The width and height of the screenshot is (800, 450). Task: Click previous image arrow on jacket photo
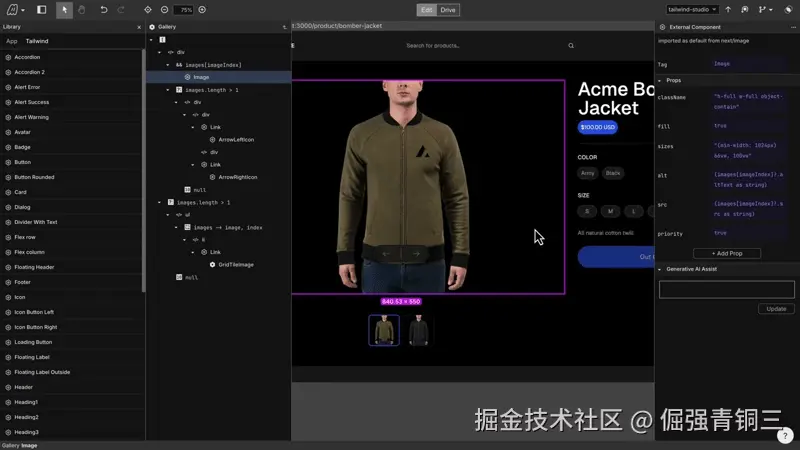click(386, 254)
